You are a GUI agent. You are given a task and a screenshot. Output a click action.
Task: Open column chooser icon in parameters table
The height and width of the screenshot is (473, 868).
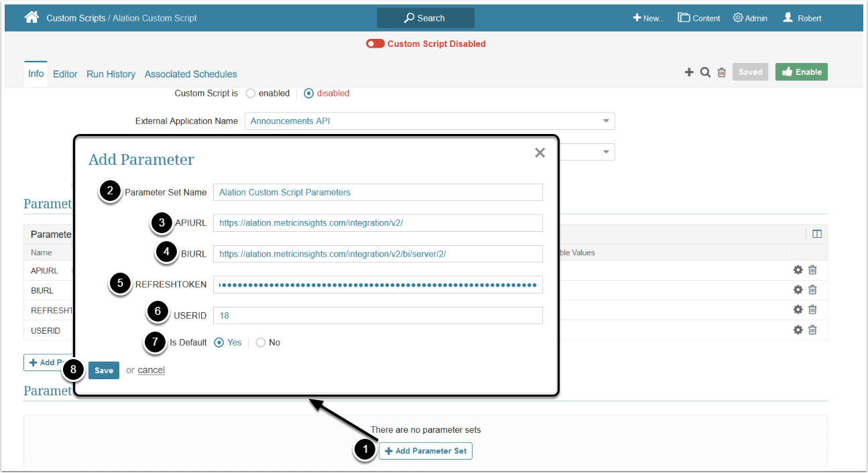click(x=817, y=234)
